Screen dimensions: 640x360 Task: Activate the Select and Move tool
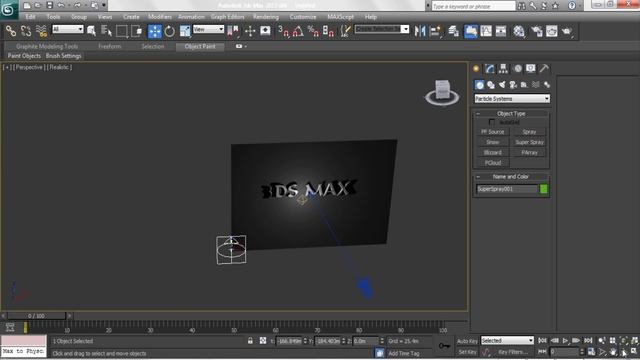point(155,31)
